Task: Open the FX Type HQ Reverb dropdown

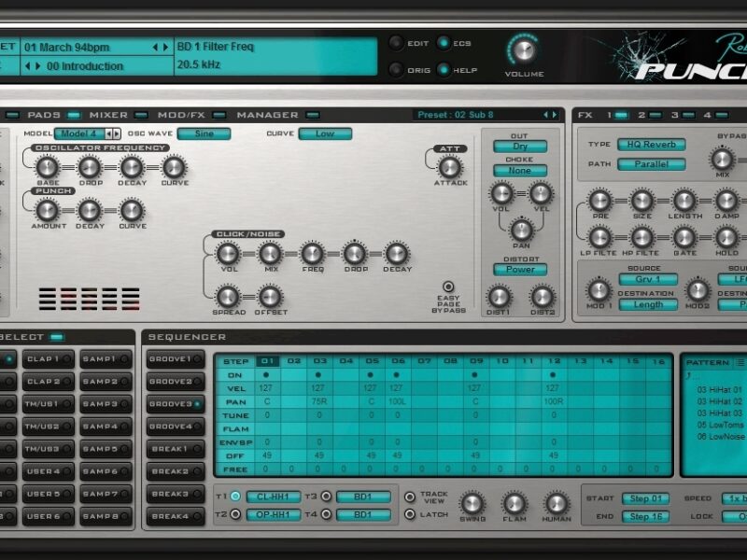Action: click(651, 145)
